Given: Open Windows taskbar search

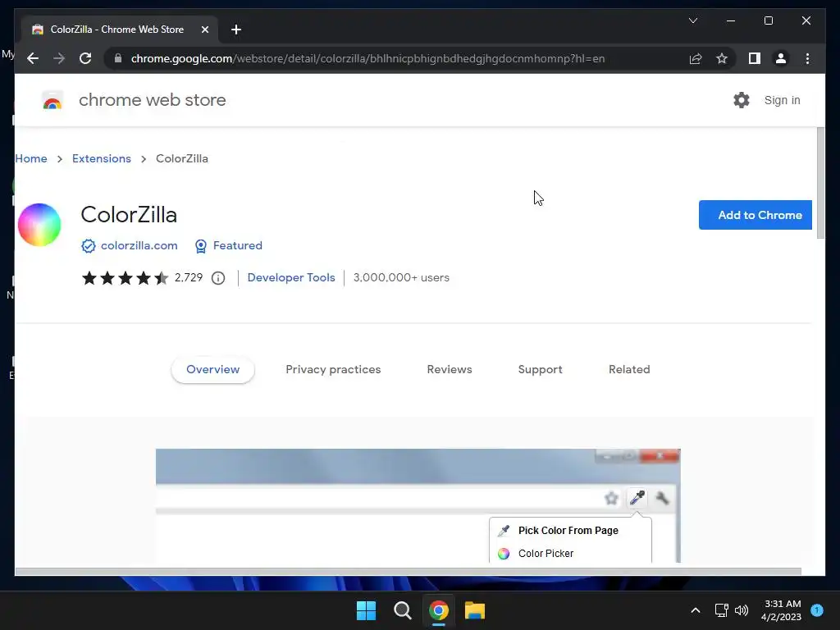Looking at the screenshot, I should pyautogui.click(x=402, y=610).
